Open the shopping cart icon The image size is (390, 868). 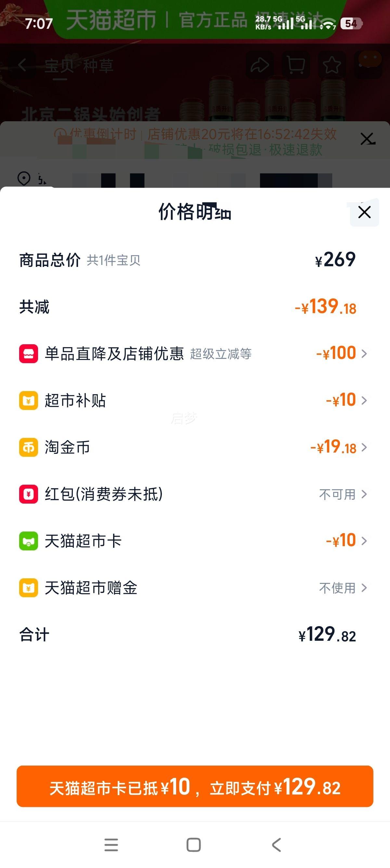(x=296, y=65)
